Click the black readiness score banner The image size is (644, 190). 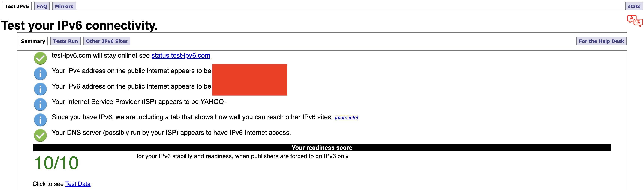point(322,148)
